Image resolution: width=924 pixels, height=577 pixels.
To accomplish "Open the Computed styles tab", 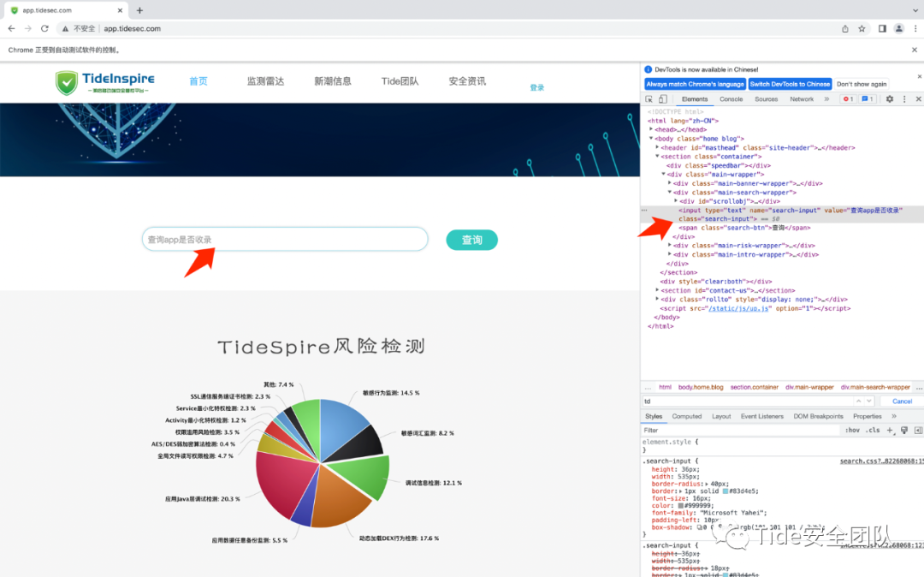I will click(686, 416).
